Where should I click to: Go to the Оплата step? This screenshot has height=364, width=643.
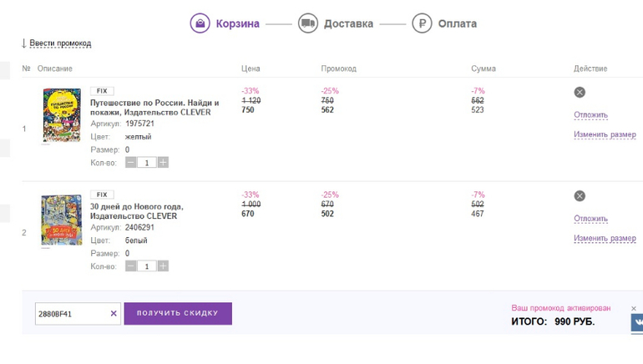pyautogui.click(x=457, y=23)
